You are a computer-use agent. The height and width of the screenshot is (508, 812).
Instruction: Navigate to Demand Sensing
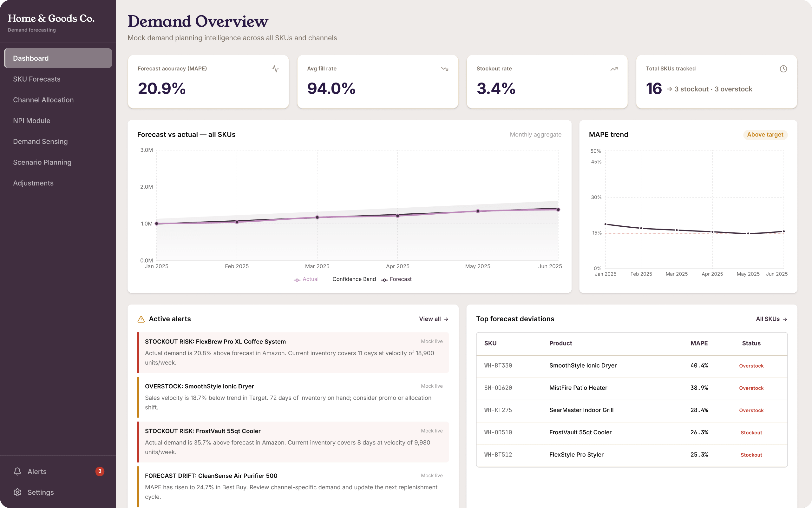point(58,142)
